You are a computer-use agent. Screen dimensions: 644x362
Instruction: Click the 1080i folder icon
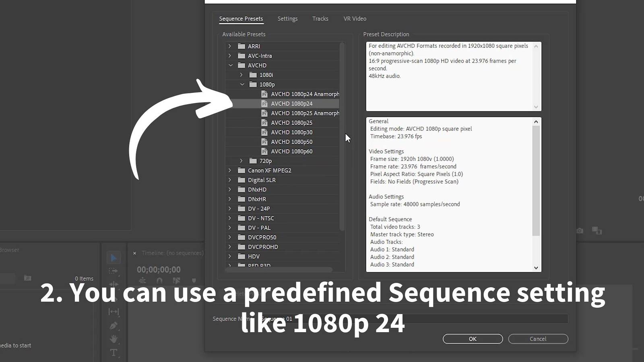253,75
